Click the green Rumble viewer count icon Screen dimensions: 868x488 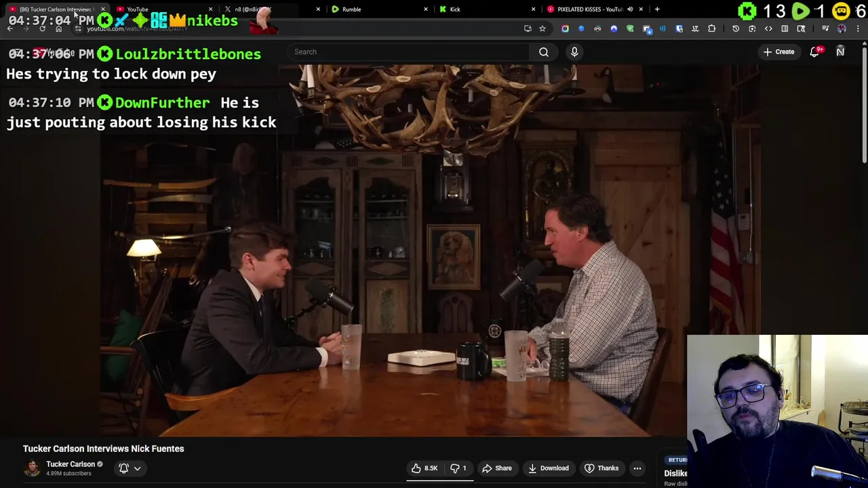click(800, 11)
